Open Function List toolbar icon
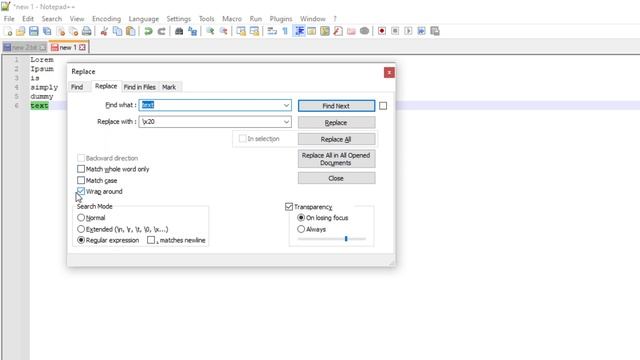This screenshot has height=360, width=640. click(338, 31)
